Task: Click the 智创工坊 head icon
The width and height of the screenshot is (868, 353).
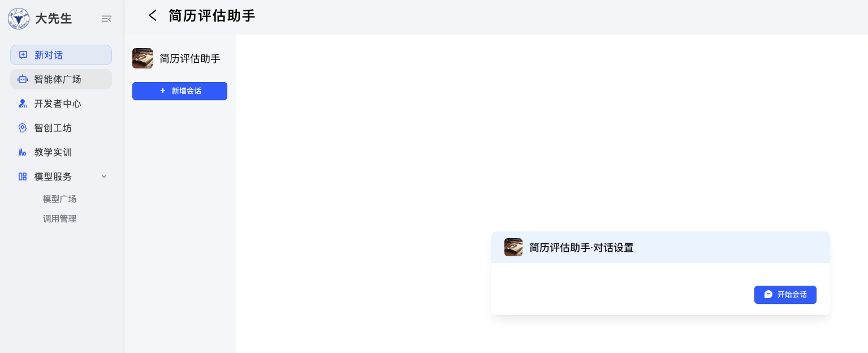Action: [23, 128]
